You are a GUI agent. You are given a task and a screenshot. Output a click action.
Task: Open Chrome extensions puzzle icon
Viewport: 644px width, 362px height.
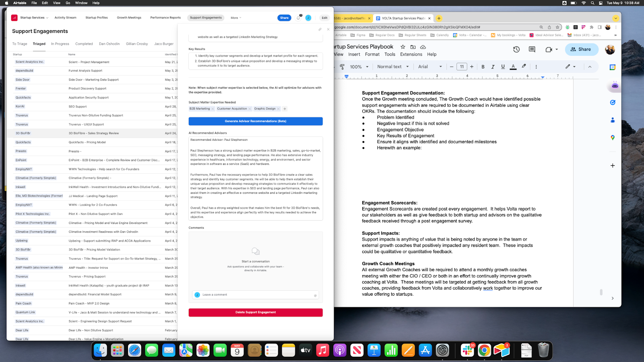click(x=591, y=27)
